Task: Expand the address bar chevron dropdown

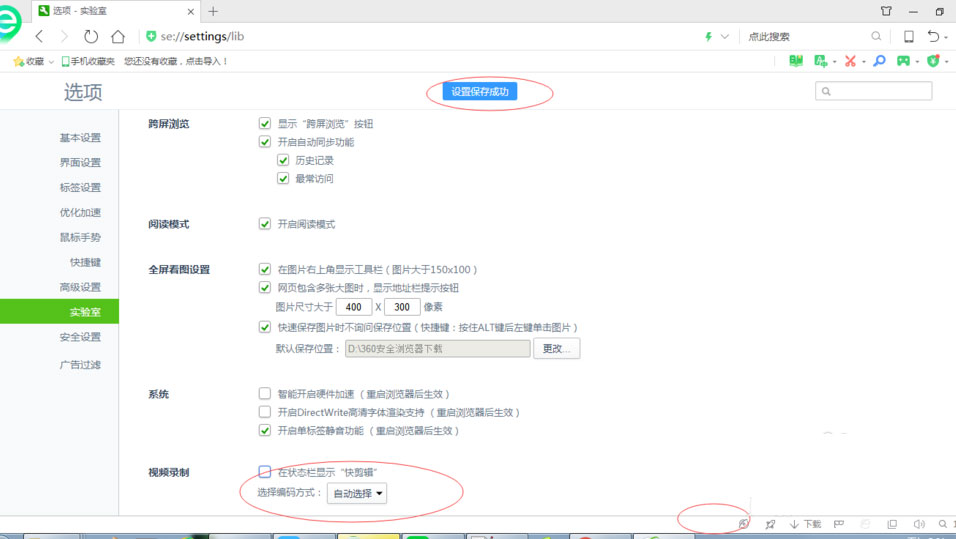Action: [x=724, y=37]
